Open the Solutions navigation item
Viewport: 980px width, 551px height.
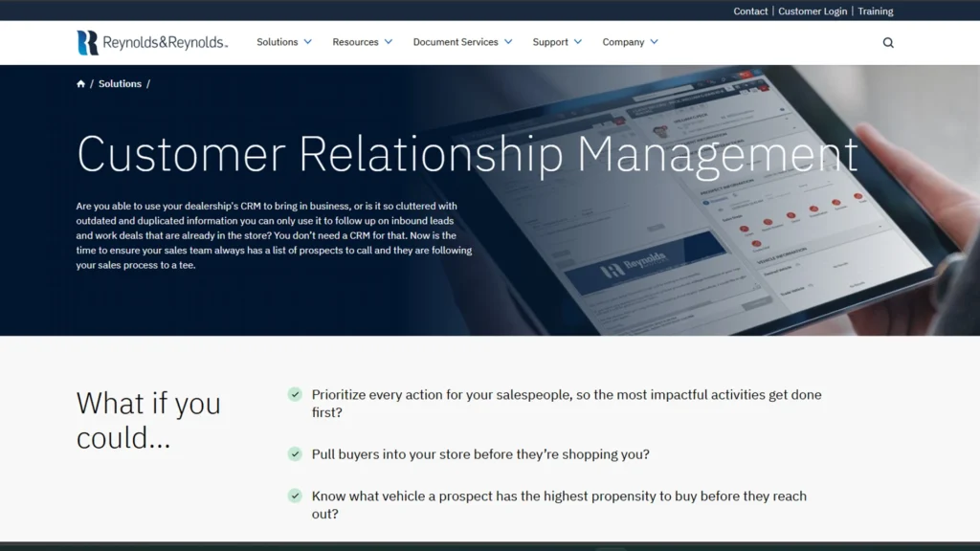pyautogui.click(x=277, y=42)
